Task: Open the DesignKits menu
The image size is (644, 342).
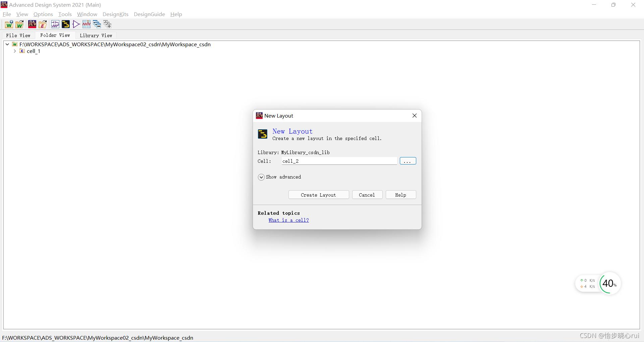Action: pos(115,14)
